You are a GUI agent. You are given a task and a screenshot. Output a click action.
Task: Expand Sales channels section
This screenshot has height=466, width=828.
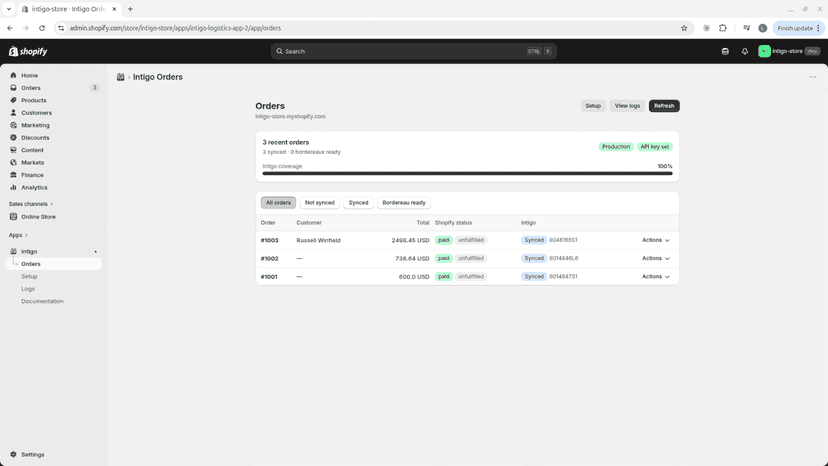(x=31, y=204)
